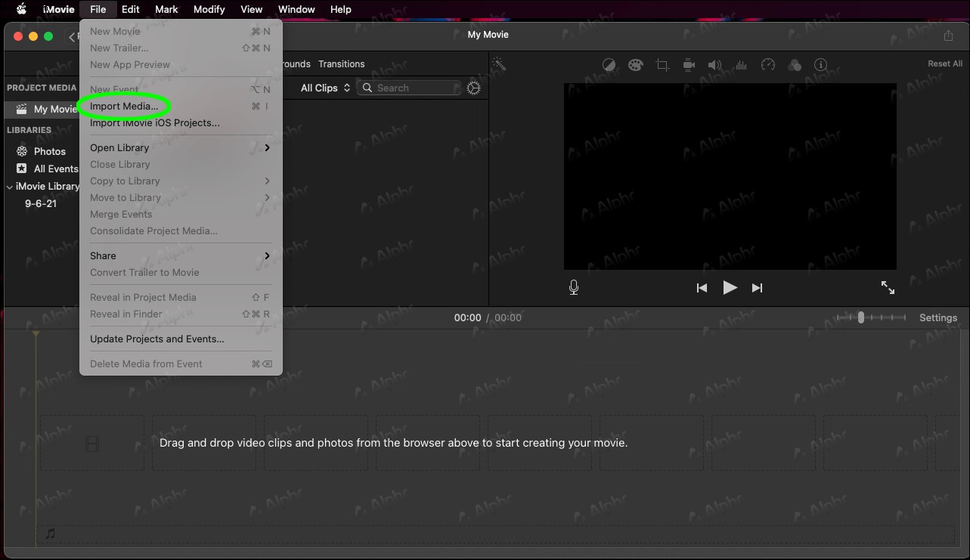Expand the Share submenu arrow

tap(268, 256)
